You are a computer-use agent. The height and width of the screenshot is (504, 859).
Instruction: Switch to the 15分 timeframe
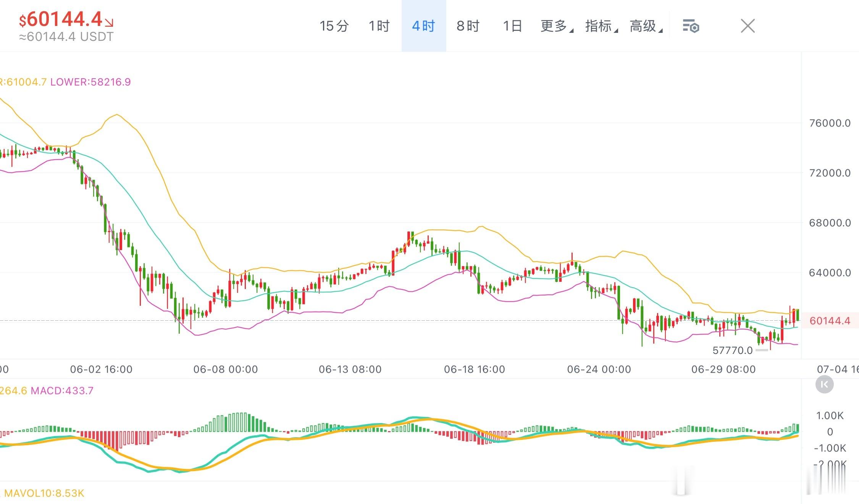tap(334, 26)
